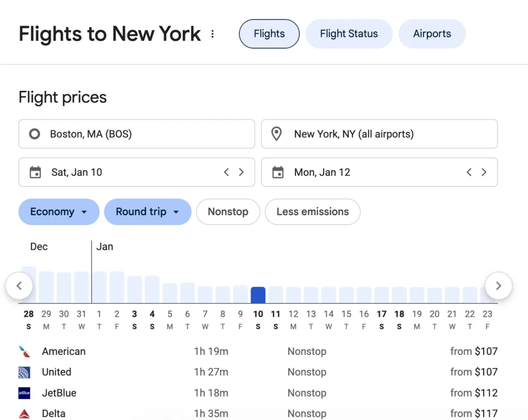The width and height of the screenshot is (528, 420).
Task: Move return date back one day
Action: coord(469,172)
